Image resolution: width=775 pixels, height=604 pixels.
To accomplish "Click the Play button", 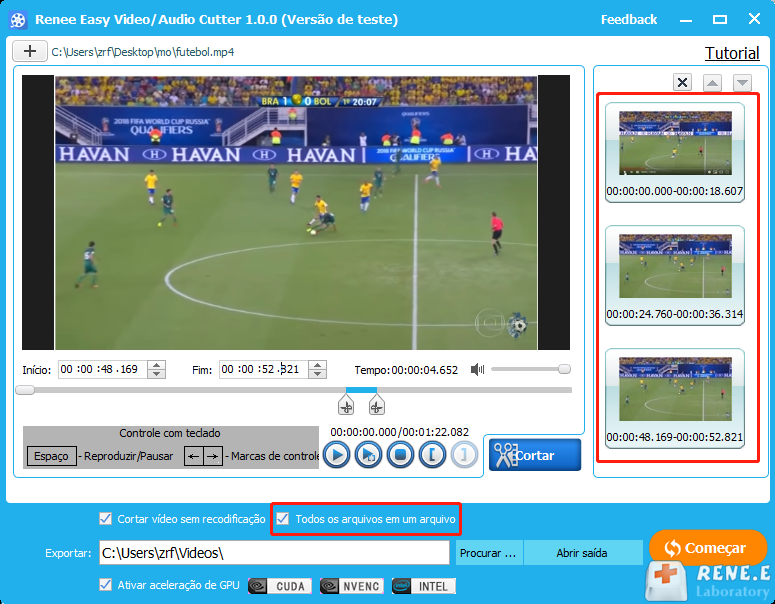I will 337,455.
